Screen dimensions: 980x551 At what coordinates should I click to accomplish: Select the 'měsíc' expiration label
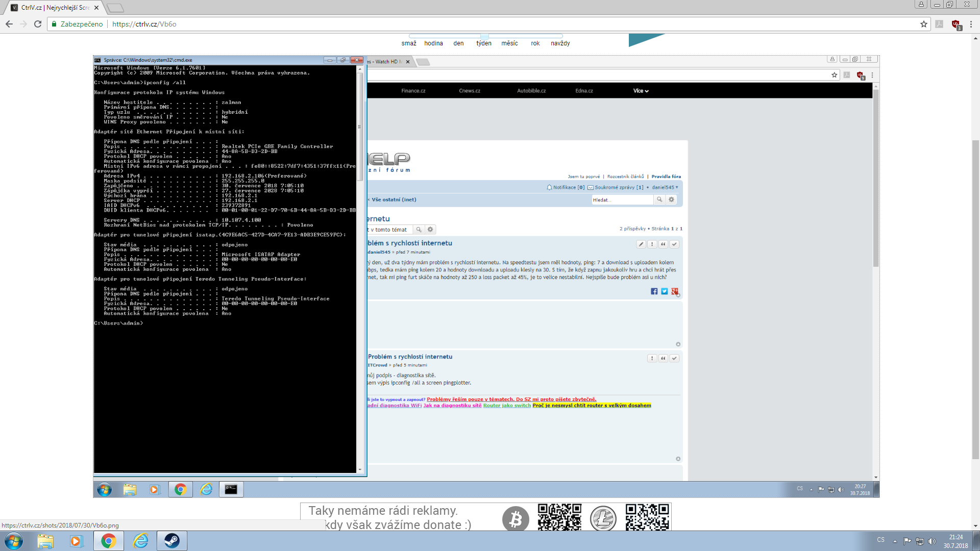(509, 43)
